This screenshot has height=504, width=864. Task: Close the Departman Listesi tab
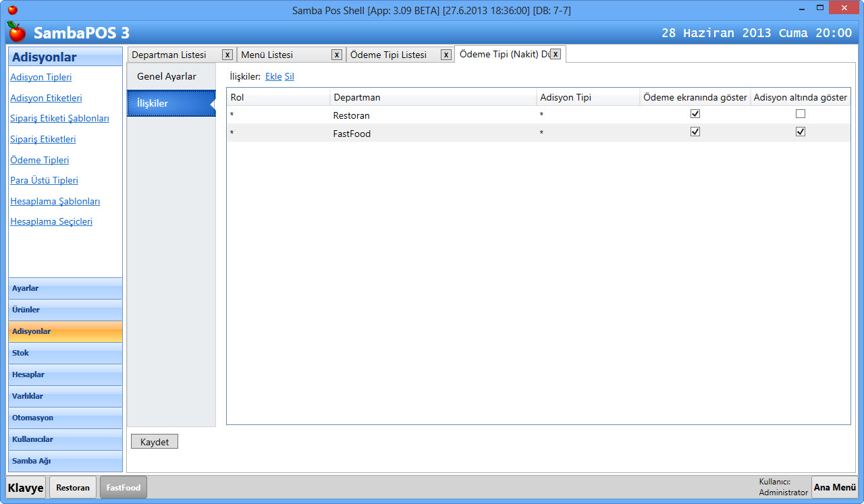point(227,55)
